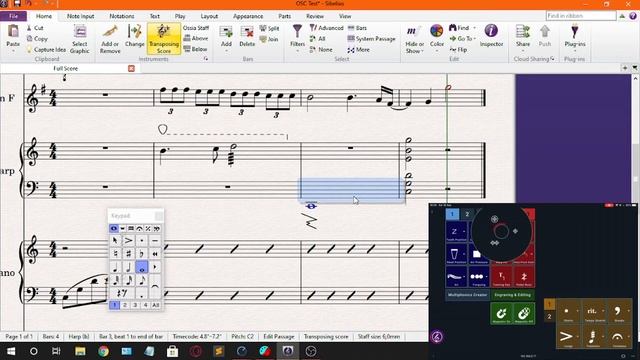Open the Plug-ins dropdown

(x=575, y=38)
